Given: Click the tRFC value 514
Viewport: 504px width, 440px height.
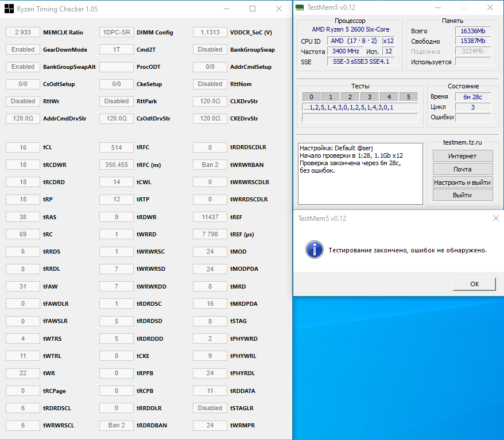Looking at the screenshot, I should click(x=117, y=147).
